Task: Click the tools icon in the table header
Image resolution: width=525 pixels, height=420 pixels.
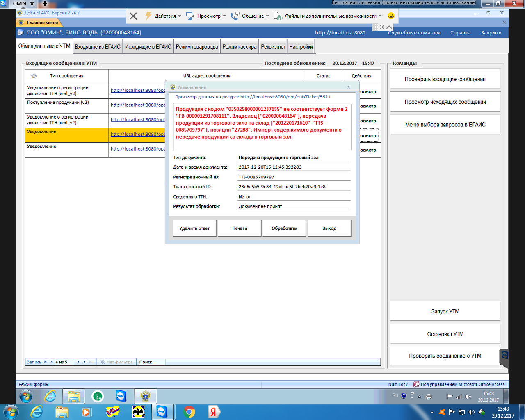Action: [x=34, y=76]
